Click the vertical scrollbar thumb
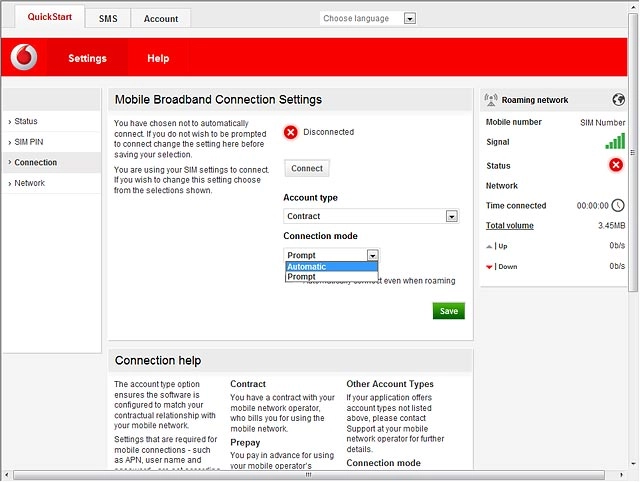Screen dimensions: 640x482 (633, 152)
